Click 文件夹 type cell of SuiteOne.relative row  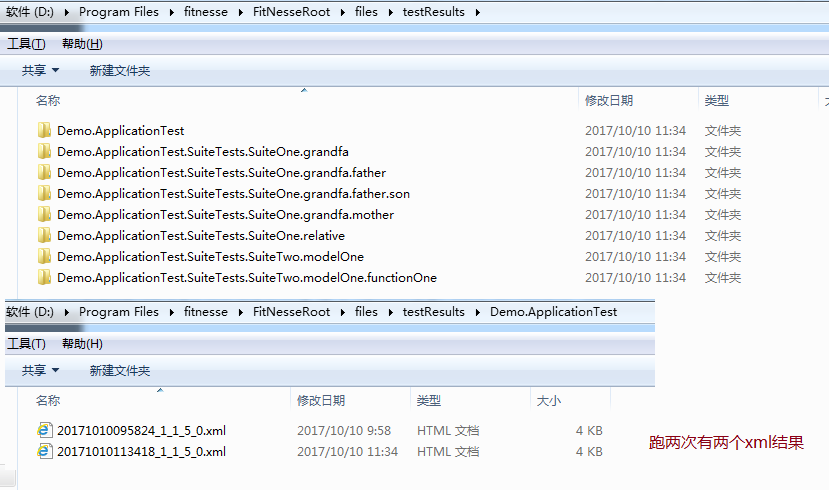coord(723,236)
